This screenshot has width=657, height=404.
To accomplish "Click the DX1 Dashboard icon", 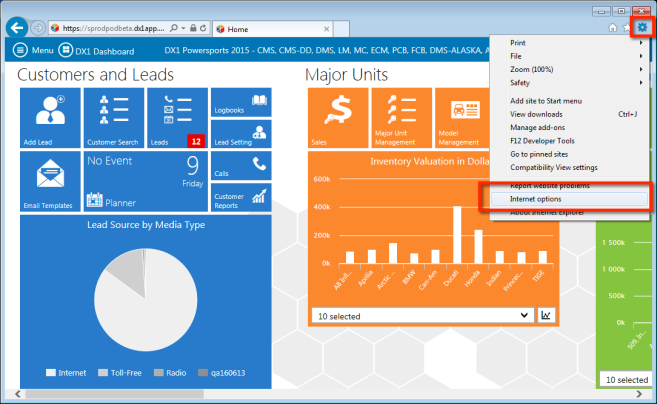I will coord(65,50).
